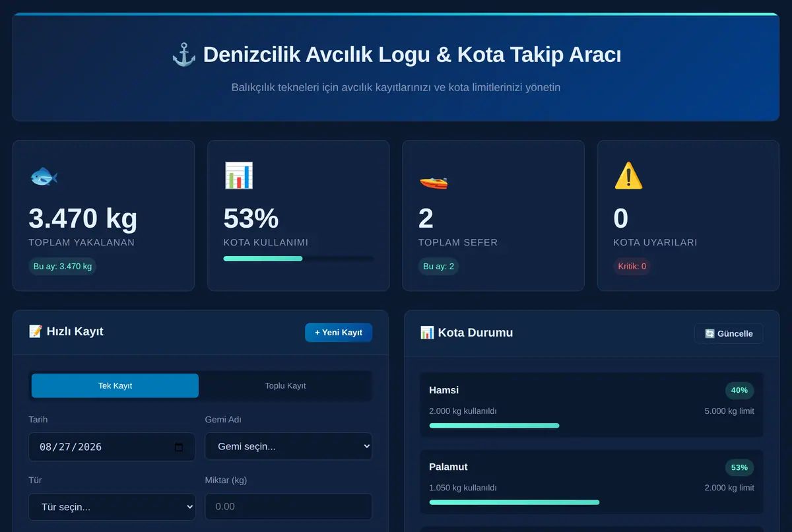This screenshot has height=532, width=792.
Task: Click the chart icon beside Kota Durumu
Action: pos(427,332)
